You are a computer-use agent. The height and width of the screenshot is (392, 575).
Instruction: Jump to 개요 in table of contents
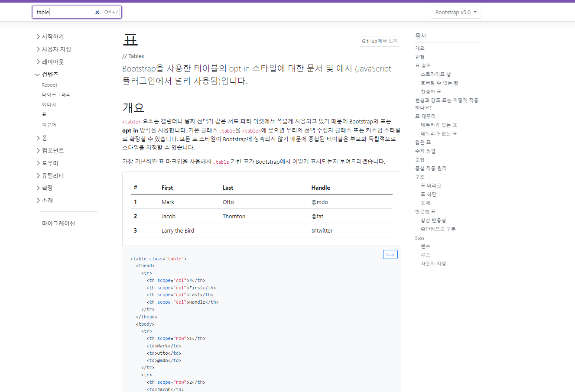pyautogui.click(x=420, y=49)
